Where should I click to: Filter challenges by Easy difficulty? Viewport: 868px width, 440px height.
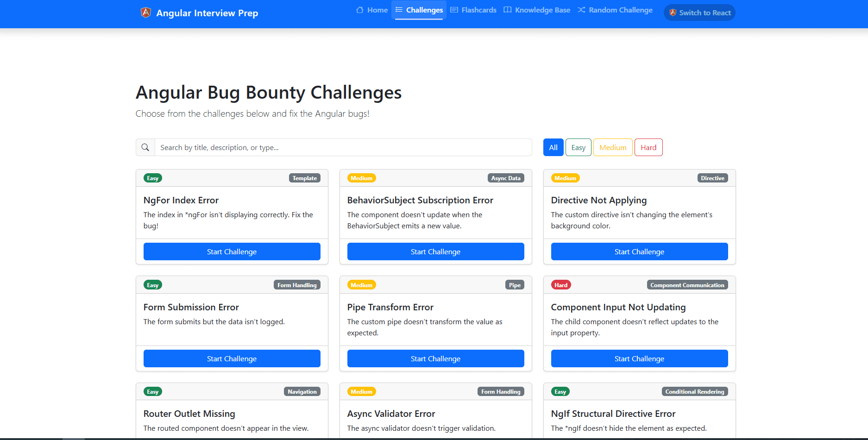pyautogui.click(x=579, y=147)
